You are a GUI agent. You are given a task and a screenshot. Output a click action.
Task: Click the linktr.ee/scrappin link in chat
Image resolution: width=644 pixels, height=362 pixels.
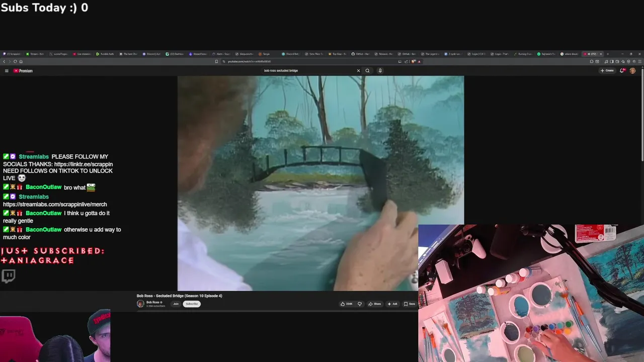(x=84, y=164)
